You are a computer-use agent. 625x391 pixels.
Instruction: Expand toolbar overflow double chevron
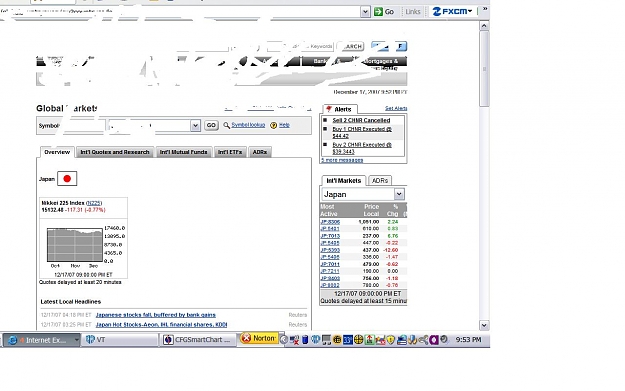485,9
